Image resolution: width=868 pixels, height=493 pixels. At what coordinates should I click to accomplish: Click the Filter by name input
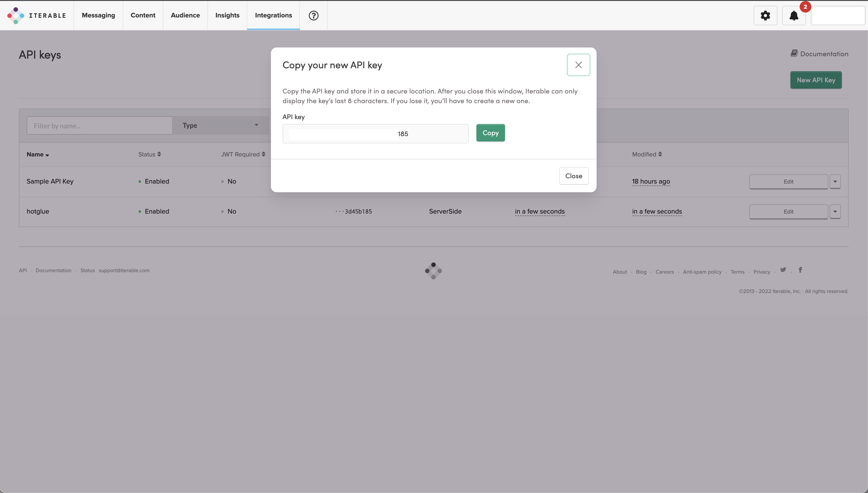pos(99,126)
